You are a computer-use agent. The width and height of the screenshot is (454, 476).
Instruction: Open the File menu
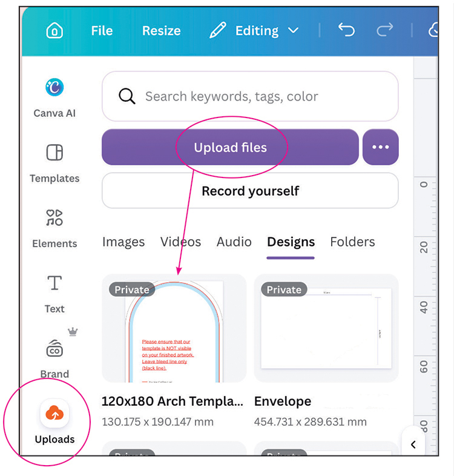click(102, 31)
